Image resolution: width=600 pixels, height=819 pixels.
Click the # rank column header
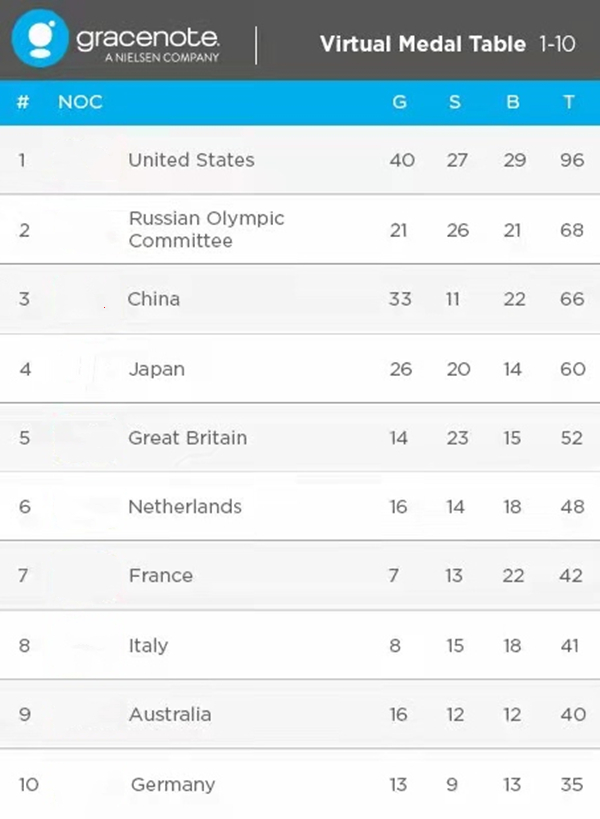pos(23,102)
